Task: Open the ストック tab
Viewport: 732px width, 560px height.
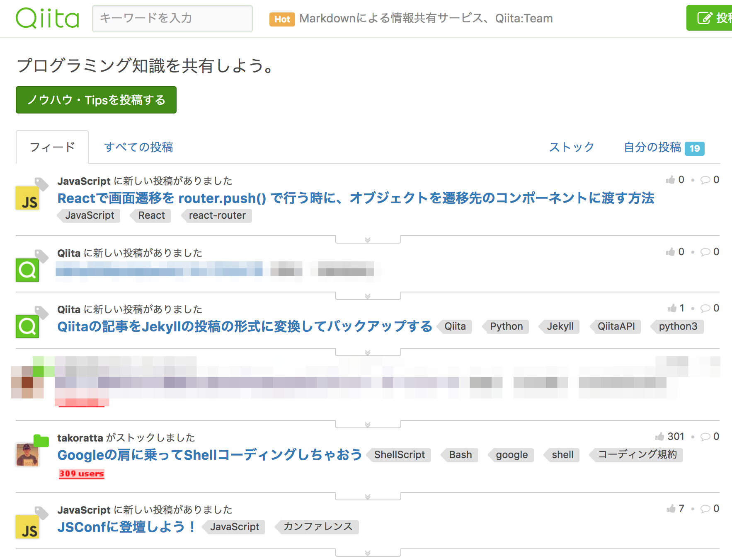Action: coord(571,147)
